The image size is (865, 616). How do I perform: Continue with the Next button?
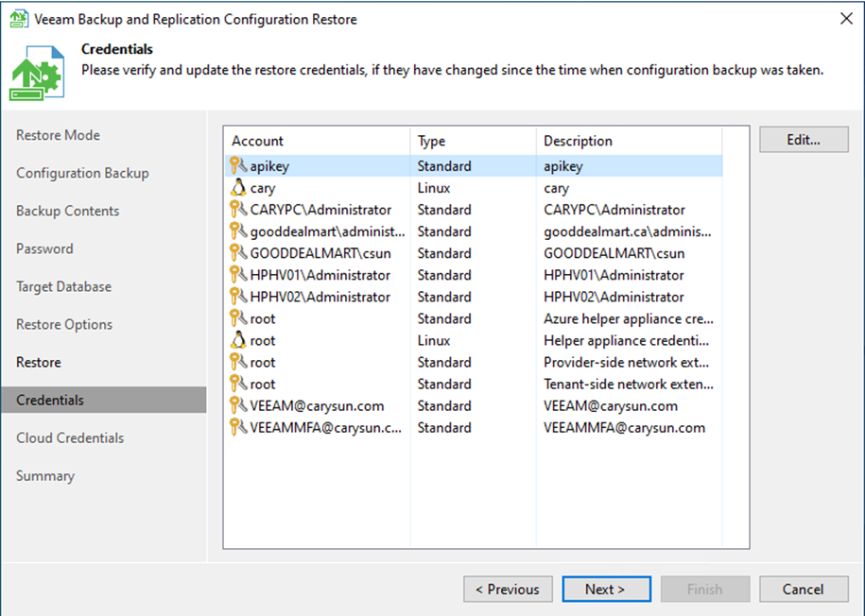click(606, 589)
